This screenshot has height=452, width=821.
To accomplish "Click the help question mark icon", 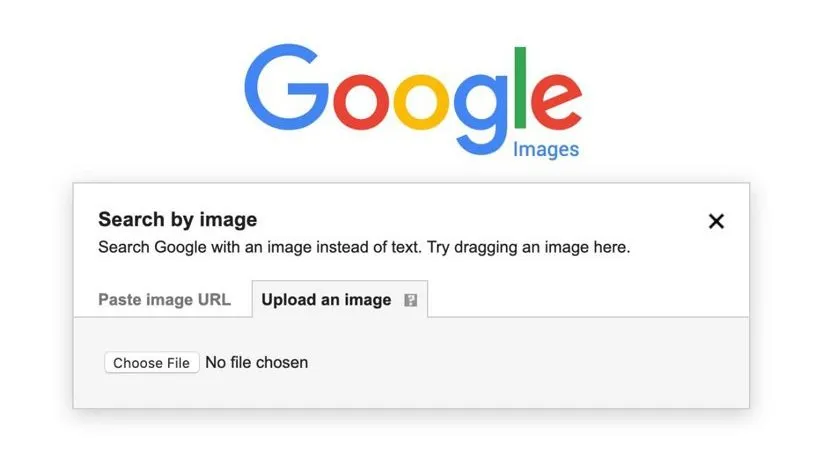I will (x=410, y=300).
